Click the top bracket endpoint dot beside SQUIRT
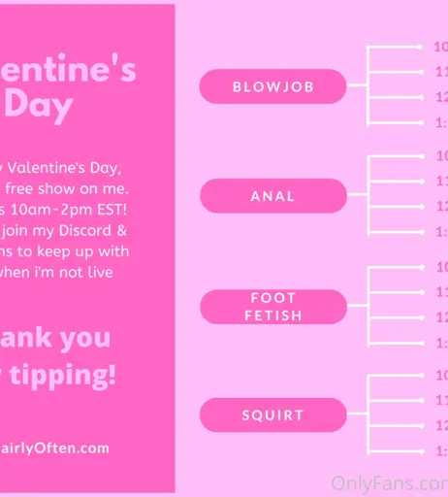448x497 pixels. click(421, 376)
